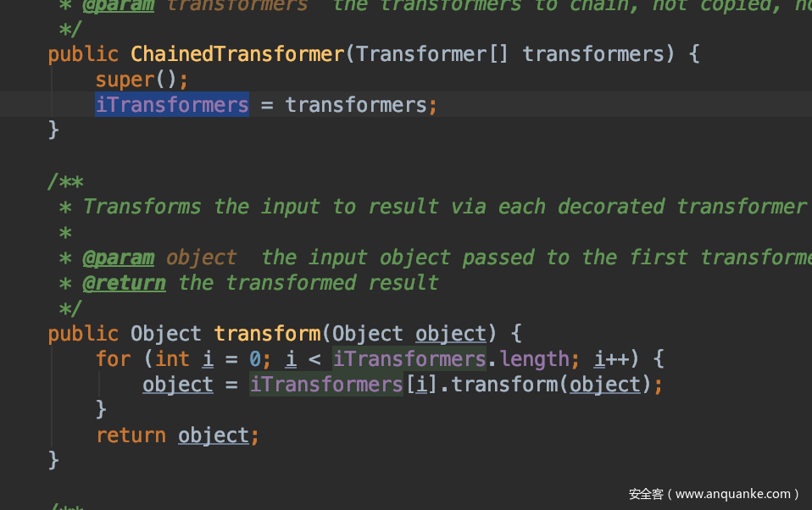The height and width of the screenshot is (510, 812).
Task: Click 'transformers' on the assignment's right side
Action: [355, 105]
